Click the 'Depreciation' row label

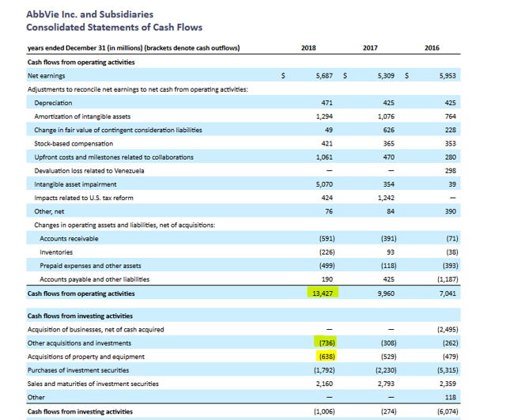(53, 103)
